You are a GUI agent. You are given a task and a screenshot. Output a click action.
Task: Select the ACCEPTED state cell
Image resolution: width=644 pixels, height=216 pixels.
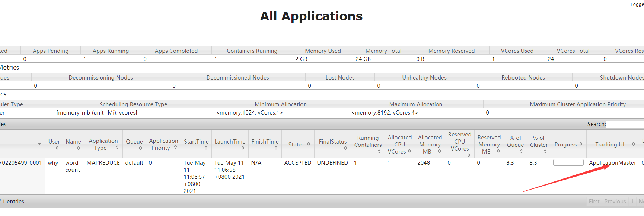click(x=297, y=163)
